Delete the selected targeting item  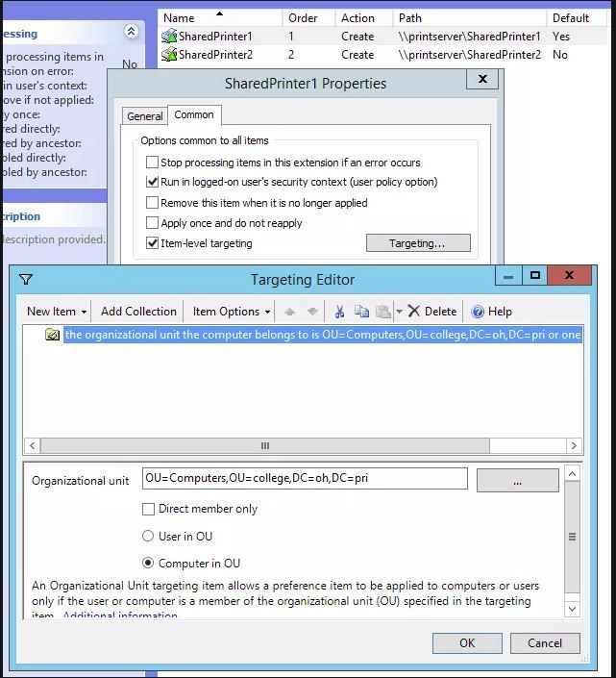432,312
